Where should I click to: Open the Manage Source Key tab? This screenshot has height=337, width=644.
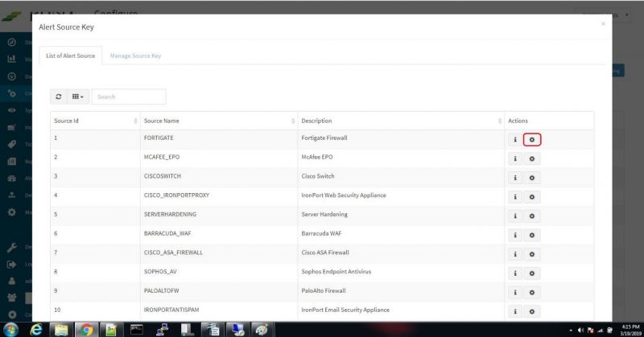click(x=135, y=55)
